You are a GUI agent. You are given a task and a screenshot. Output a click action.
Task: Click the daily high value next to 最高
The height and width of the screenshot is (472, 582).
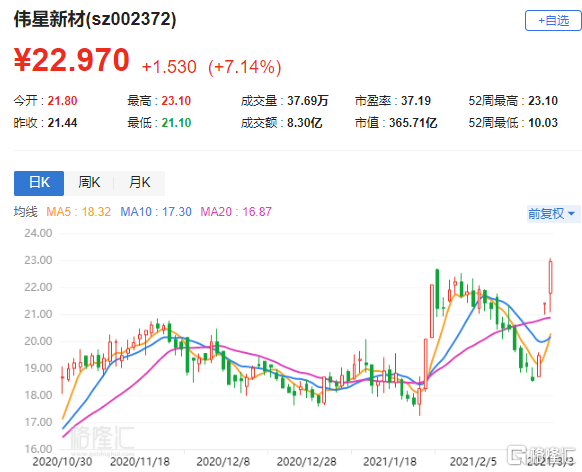(x=176, y=101)
